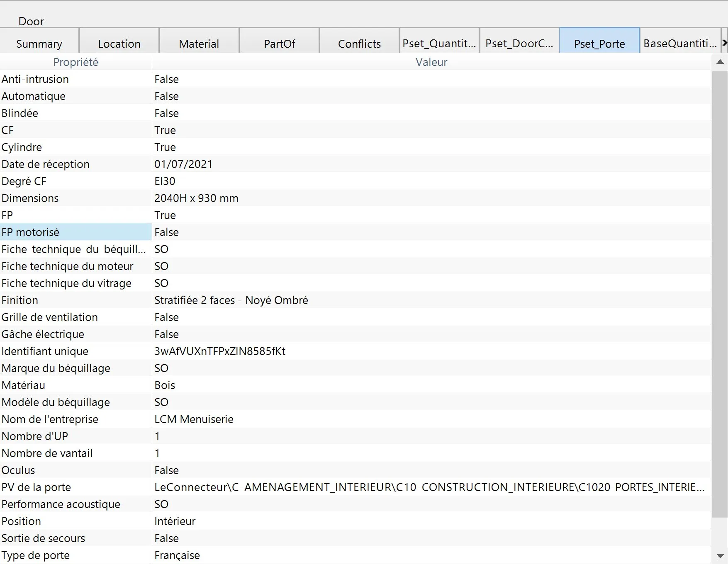Switch to the Location tab
The image size is (728, 564).
coord(119,41)
